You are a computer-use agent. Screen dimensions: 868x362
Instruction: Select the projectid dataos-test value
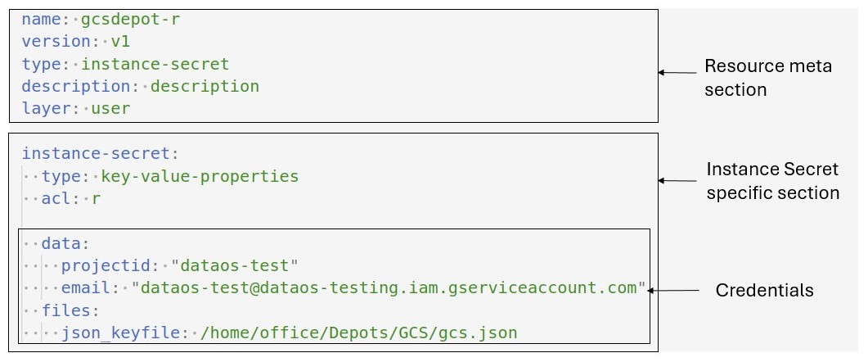coord(235,265)
